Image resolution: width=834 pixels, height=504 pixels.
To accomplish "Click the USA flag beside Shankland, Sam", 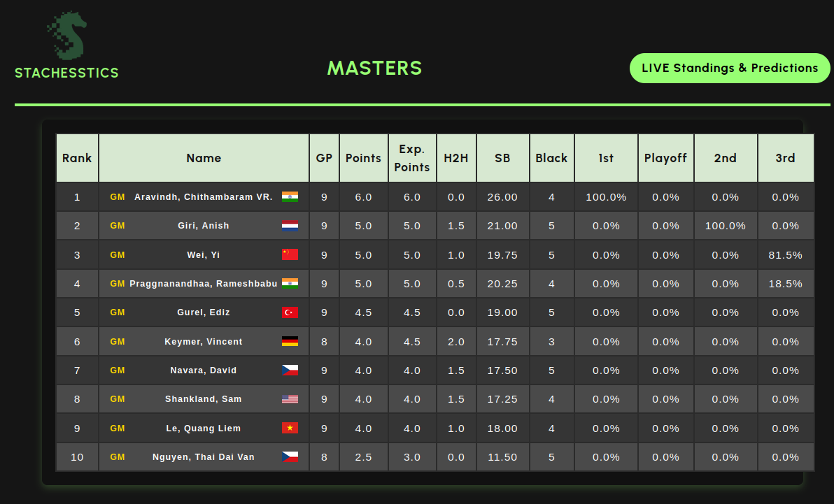I will tap(290, 399).
